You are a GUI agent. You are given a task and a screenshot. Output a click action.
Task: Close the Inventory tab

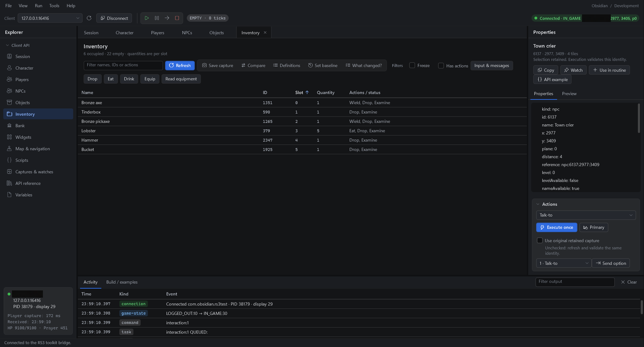265,32
